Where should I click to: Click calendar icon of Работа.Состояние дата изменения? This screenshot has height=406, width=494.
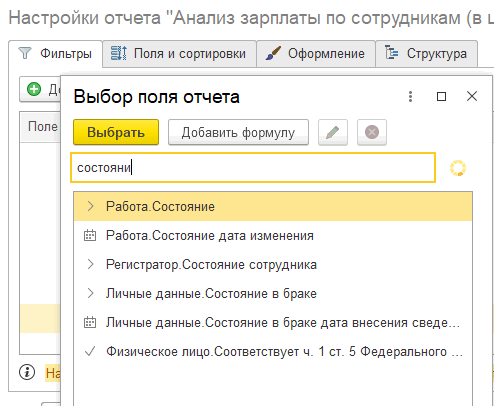(90, 235)
